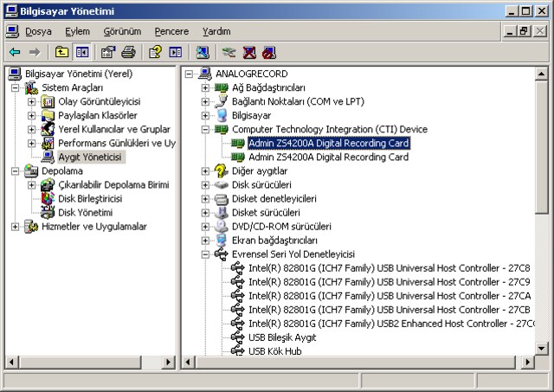Screen dimensions: 554x392
Task: Toggle the Show/Hide console tree icon
Action: tap(82, 53)
